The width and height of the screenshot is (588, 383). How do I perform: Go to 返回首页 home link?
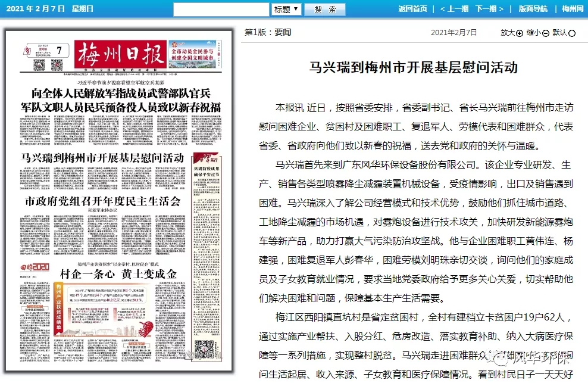click(x=412, y=9)
